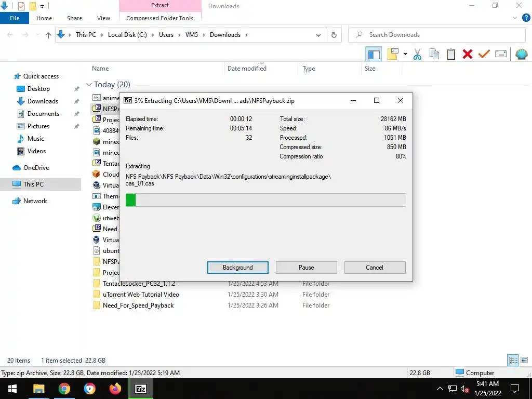This screenshot has width=532, height=399.
Task: Cancel the 7-Zip extraction
Action: pos(375,268)
